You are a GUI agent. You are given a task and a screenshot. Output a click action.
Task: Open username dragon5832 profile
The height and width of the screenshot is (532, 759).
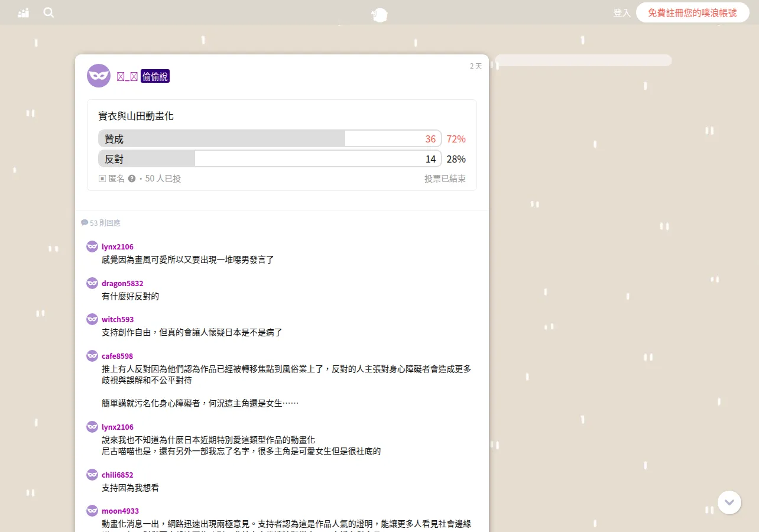tap(122, 283)
